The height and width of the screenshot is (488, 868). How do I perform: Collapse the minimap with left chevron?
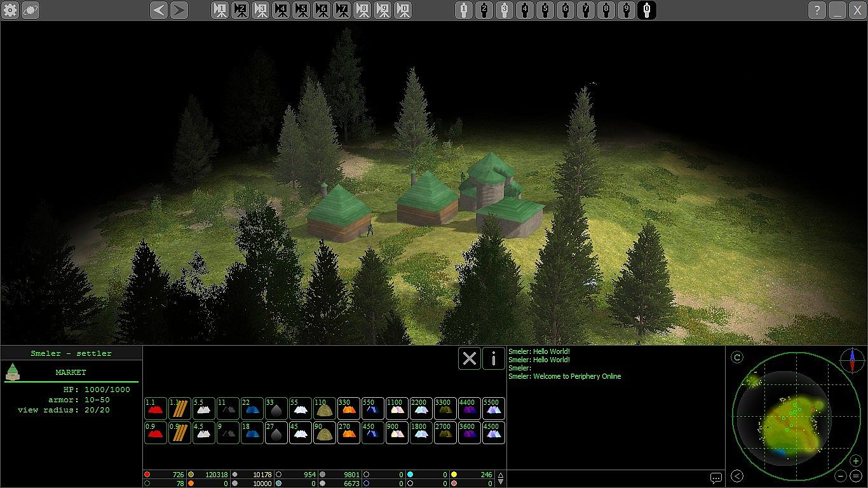coord(737,476)
